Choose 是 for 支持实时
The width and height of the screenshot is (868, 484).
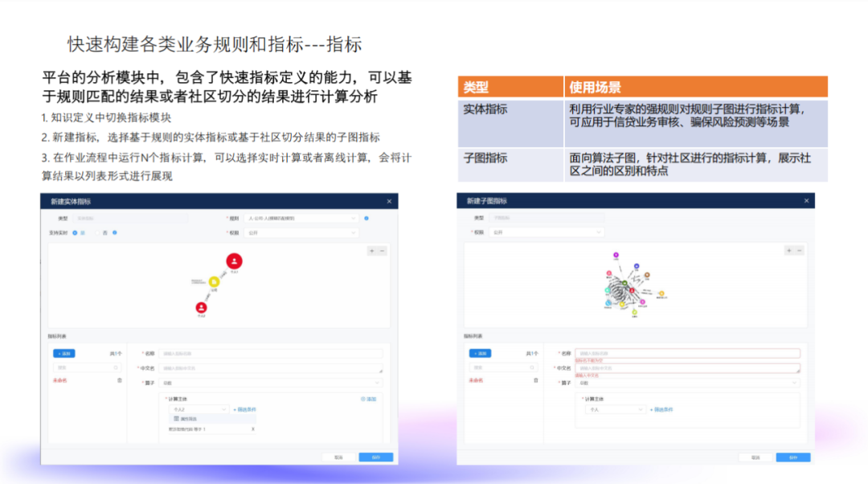click(x=75, y=232)
